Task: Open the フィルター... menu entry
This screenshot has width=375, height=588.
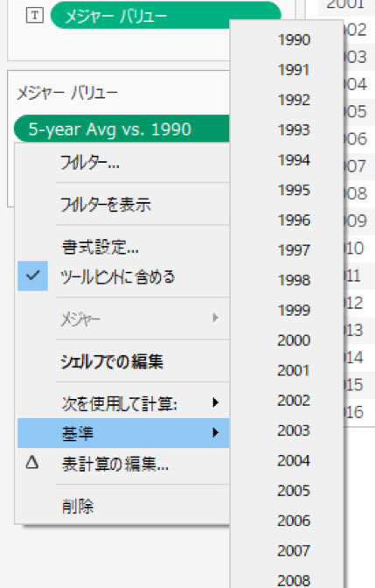Action: pos(90,163)
